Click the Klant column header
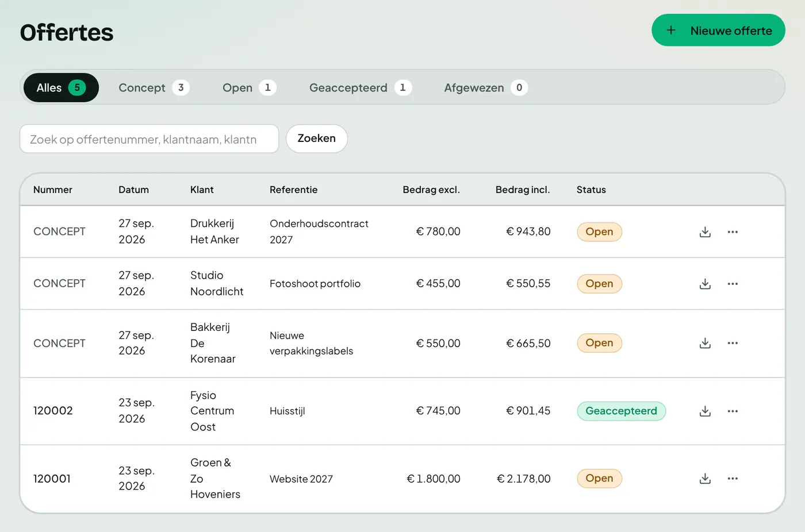 pyautogui.click(x=202, y=190)
